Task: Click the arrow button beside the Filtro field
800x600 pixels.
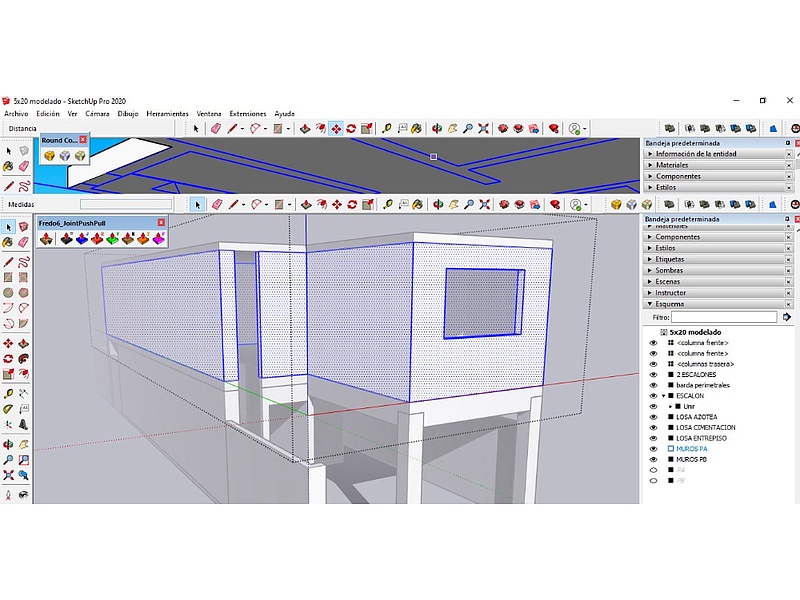Action: click(x=787, y=317)
